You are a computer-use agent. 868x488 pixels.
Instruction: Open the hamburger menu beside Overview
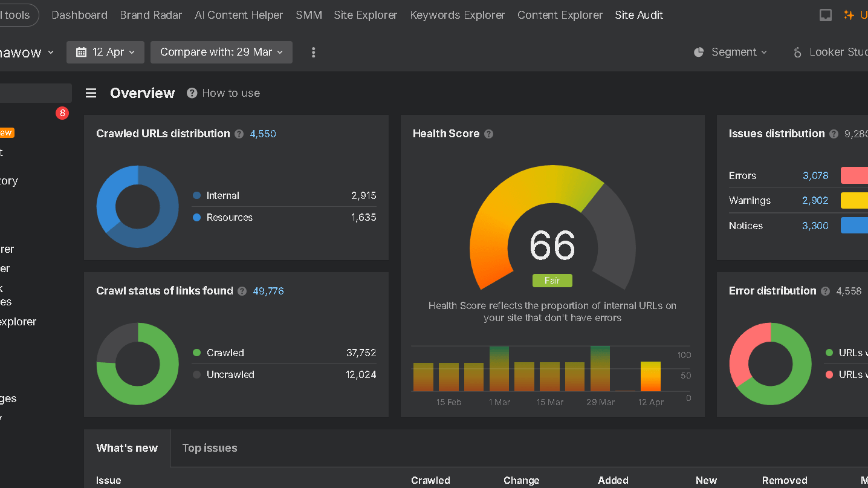click(x=91, y=93)
